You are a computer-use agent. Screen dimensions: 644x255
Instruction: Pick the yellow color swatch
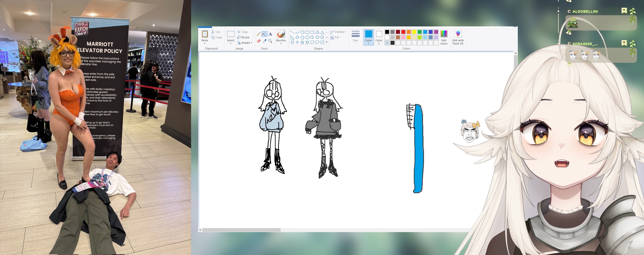[x=414, y=32]
